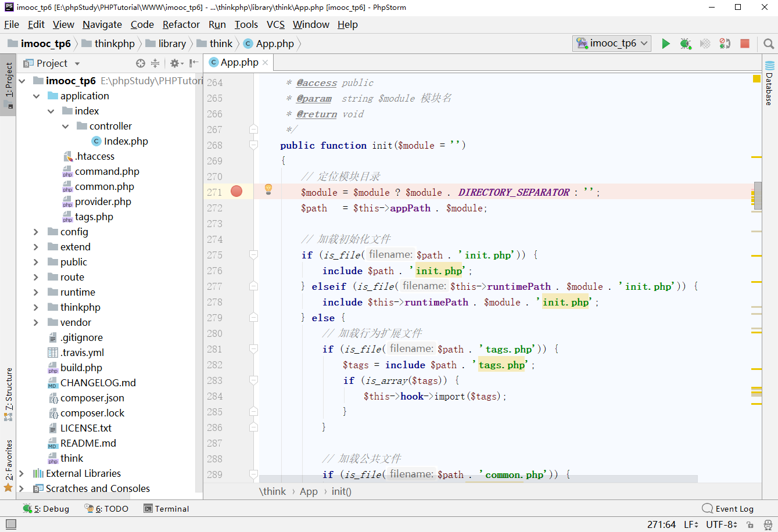This screenshot has height=532, width=778.
Task: Start debugging with the green bug icon
Action: click(x=686, y=44)
